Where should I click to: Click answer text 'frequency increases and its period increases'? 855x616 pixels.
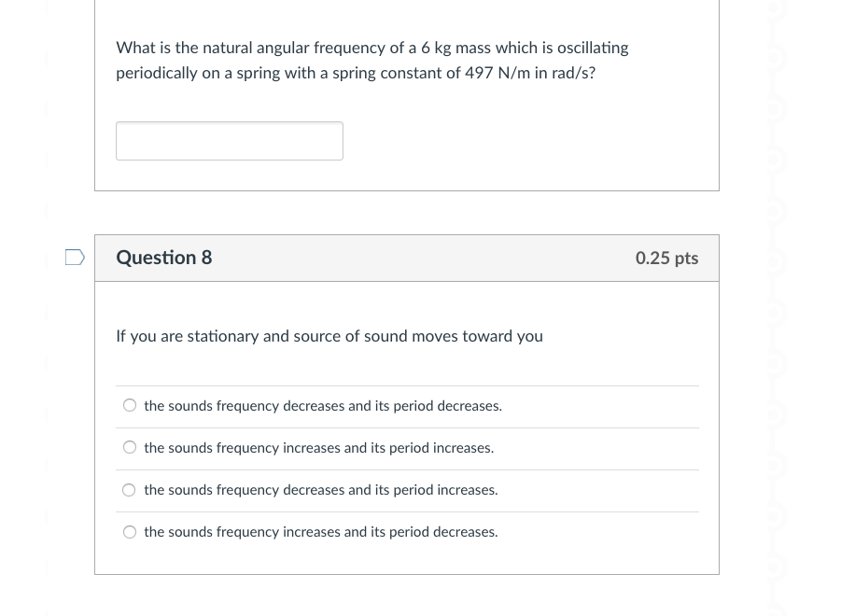tap(319, 448)
